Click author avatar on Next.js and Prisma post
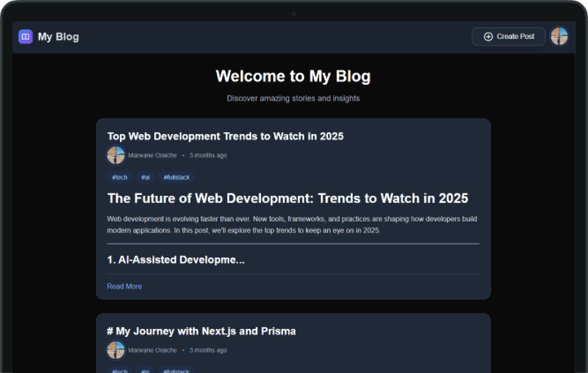Screen dimensions: 588x373 pos(115,350)
